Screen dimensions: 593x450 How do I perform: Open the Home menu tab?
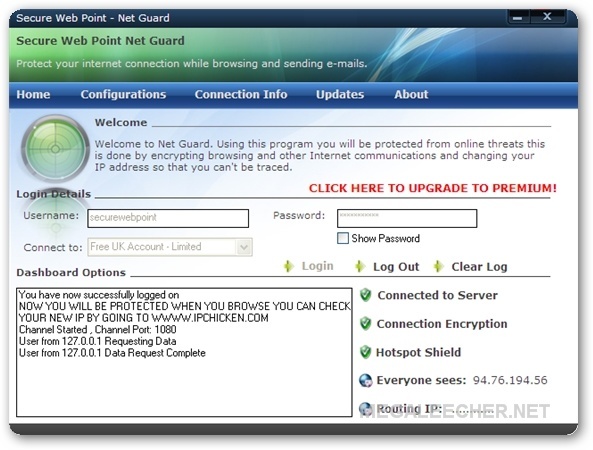tap(33, 94)
